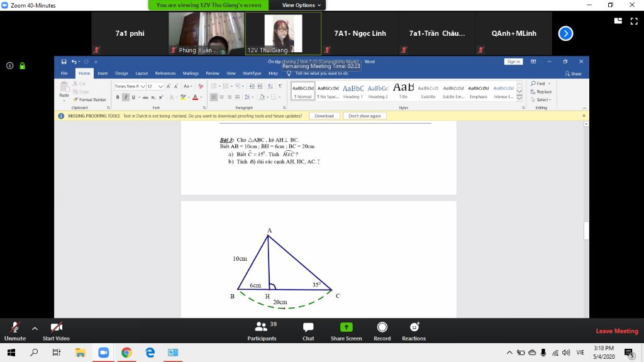
Task: Open Zoom Reactions
Action: (414, 331)
